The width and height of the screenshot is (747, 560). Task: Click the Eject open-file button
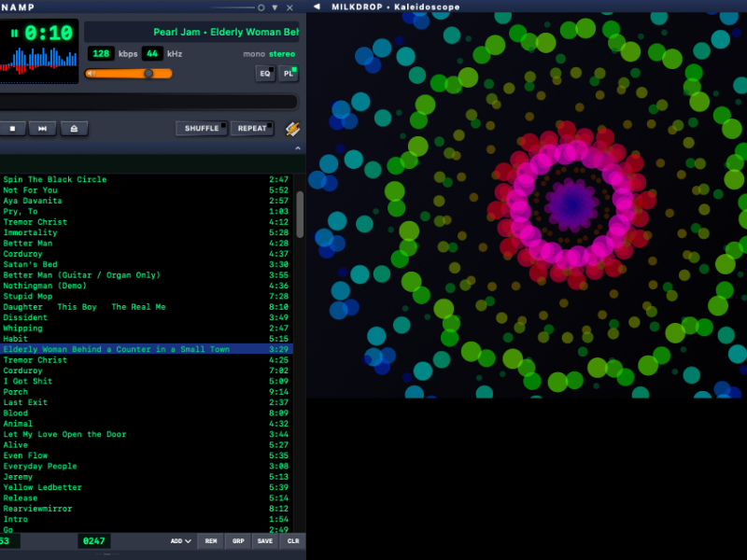[x=74, y=129]
